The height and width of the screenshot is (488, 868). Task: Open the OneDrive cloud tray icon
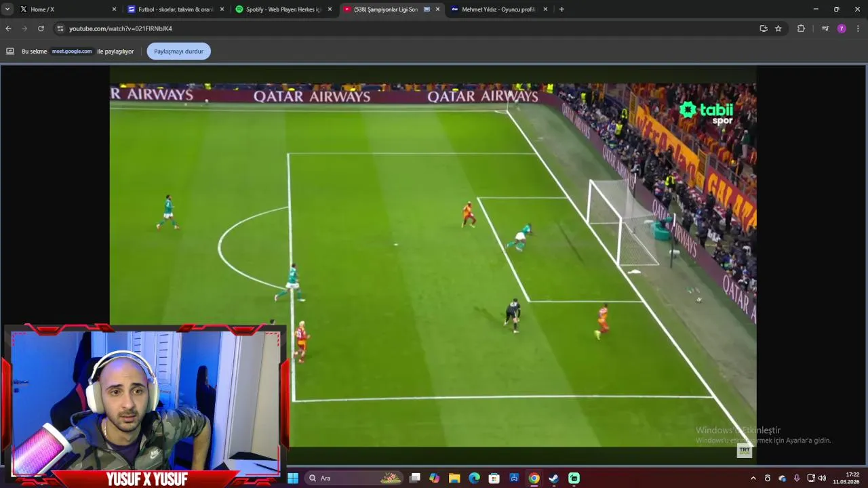point(782,478)
